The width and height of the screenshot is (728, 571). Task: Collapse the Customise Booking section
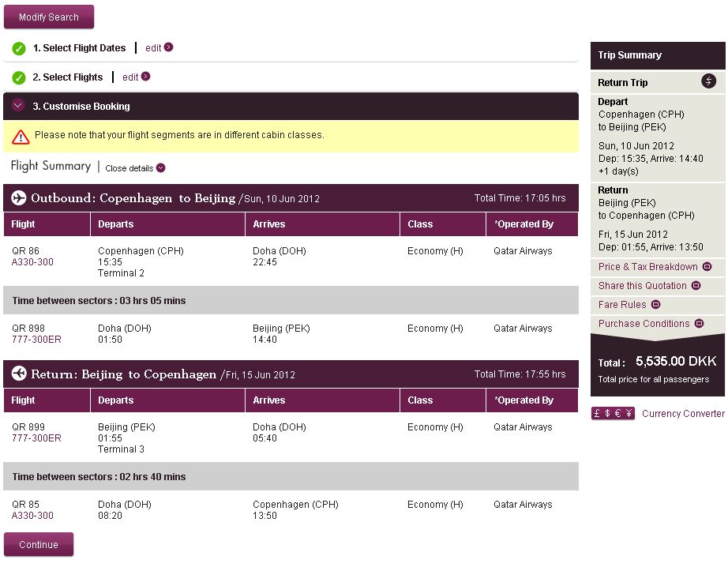point(19,106)
